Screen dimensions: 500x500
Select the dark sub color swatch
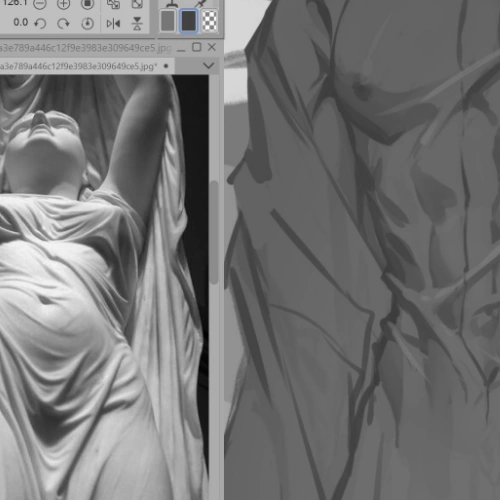pos(189,21)
